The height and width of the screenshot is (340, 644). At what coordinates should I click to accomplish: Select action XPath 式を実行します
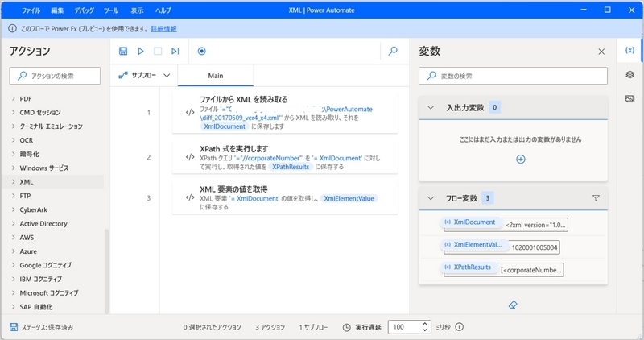point(285,157)
